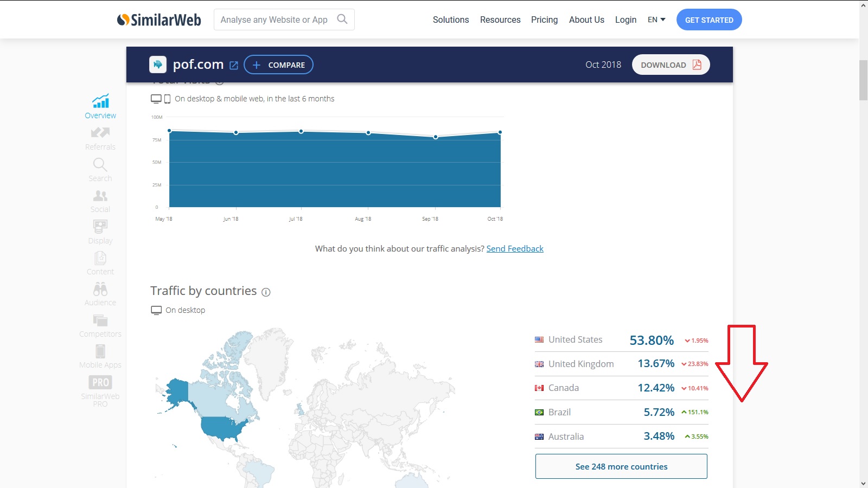Click the scrollbar down arrow
Image resolution: width=868 pixels, height=488 pixels.
tap(863, 483)
